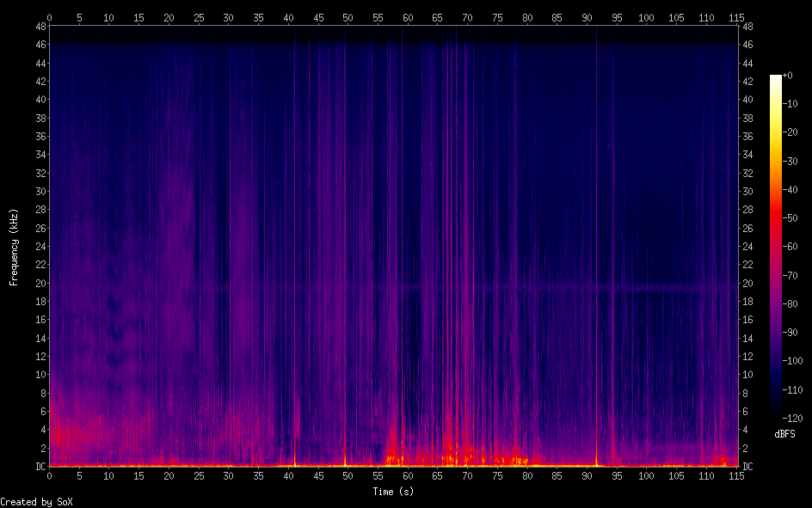Click the 'dBFS' label under color bar
This screenshot has height=508, width=812.
tap(784, 435)
